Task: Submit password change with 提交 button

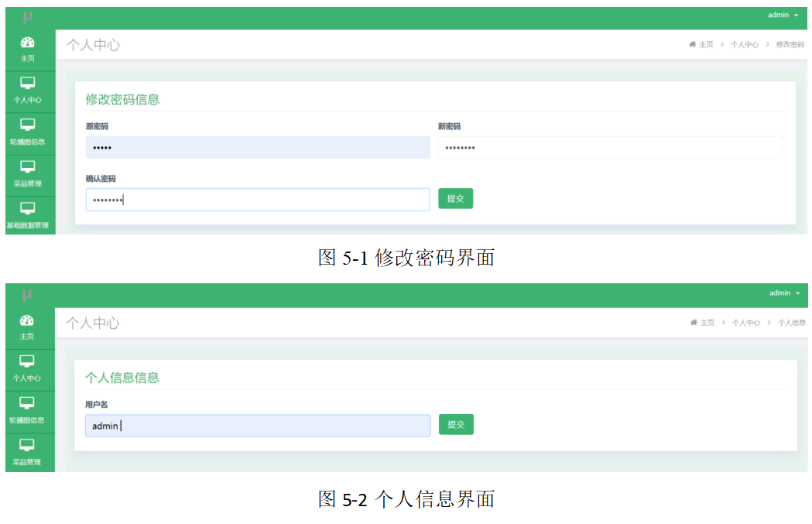Action: 455,199
